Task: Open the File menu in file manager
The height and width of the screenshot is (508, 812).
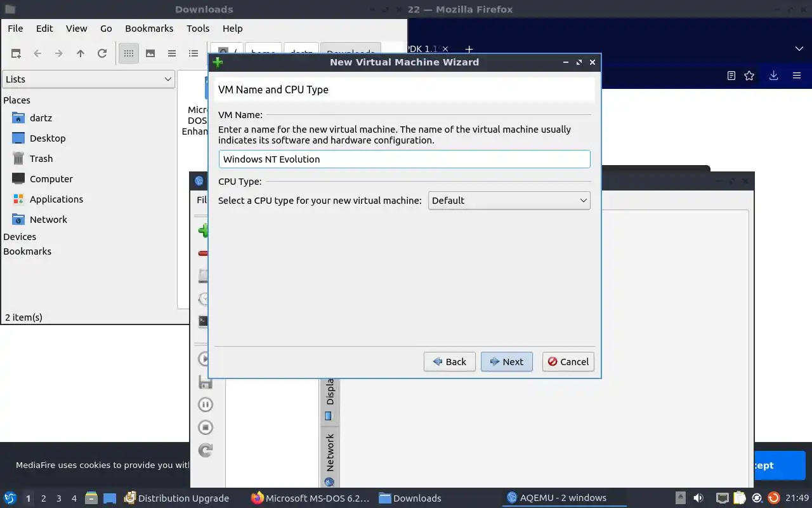Action: pos(15,28)
